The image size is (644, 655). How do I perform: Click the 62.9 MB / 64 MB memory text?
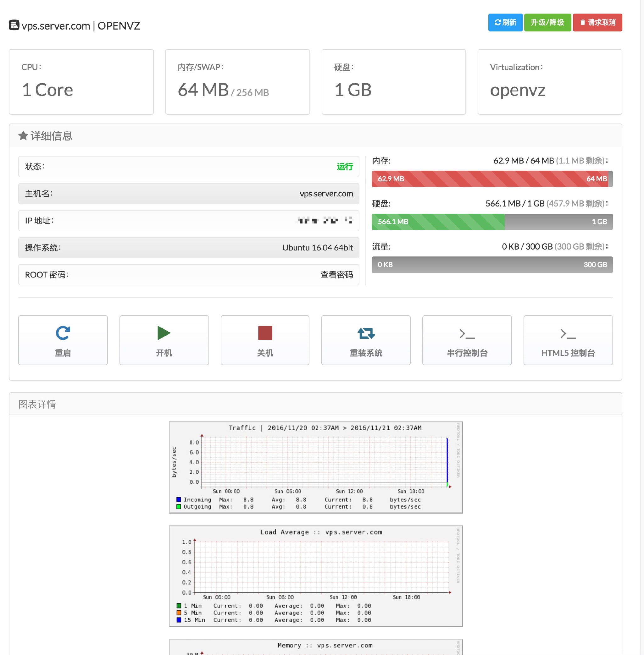(x=524, y=161)
